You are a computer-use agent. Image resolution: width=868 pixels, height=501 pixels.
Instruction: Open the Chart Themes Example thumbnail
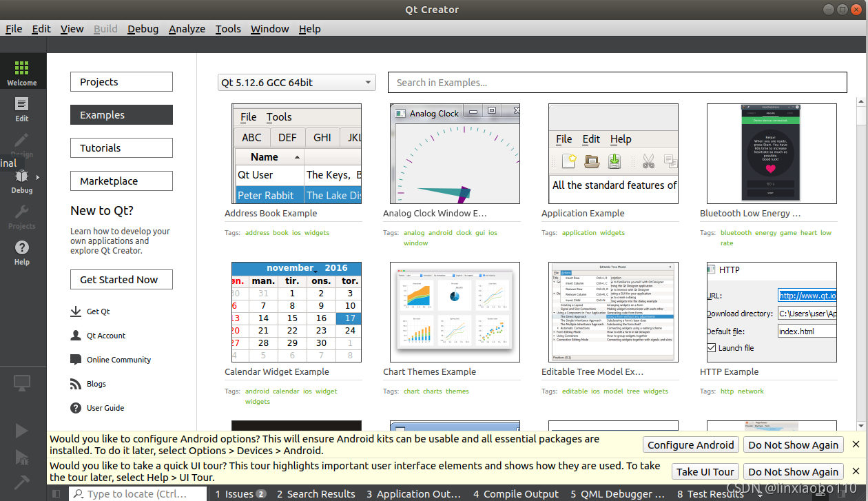[x=455, y=312]
